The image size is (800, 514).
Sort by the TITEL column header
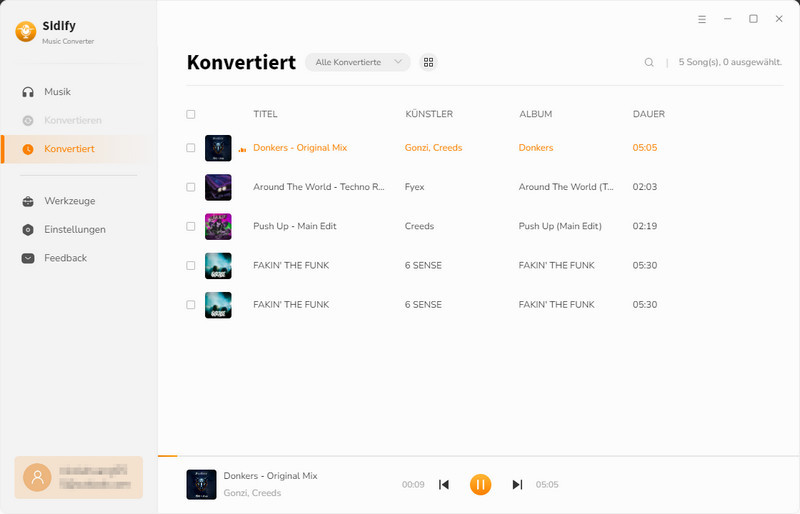[x=265, y=114]
